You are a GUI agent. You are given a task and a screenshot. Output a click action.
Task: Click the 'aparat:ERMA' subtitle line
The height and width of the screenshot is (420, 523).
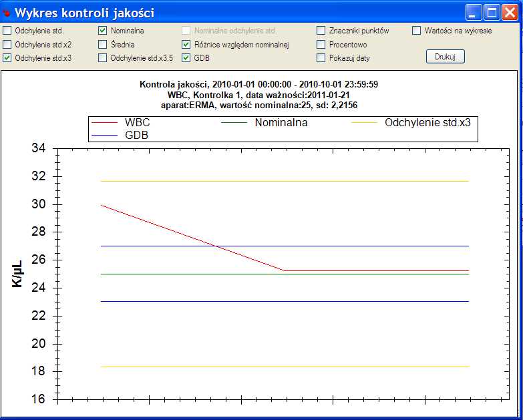tap(259, 106)
